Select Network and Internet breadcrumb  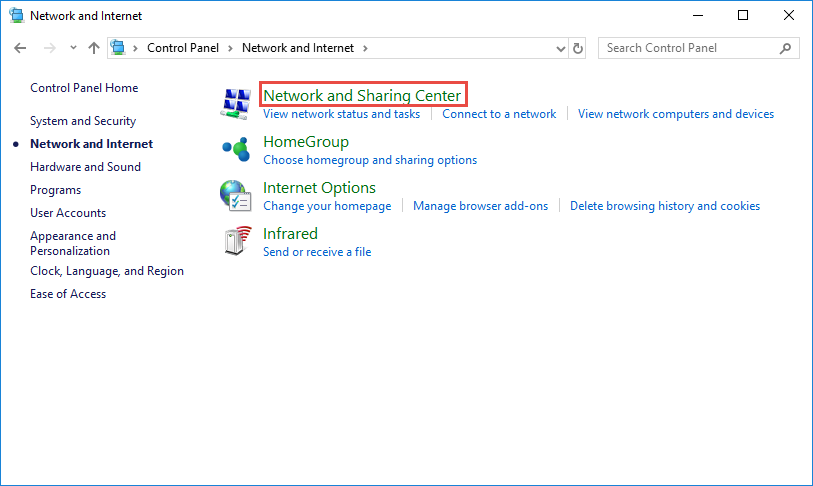pos(298,48)
